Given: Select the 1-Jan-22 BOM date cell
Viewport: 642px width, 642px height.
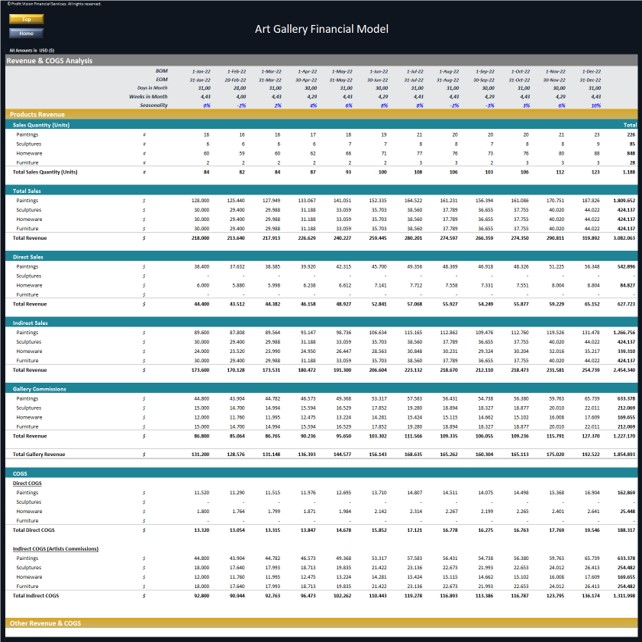Looking at the screenshot, I should (201, 71).
